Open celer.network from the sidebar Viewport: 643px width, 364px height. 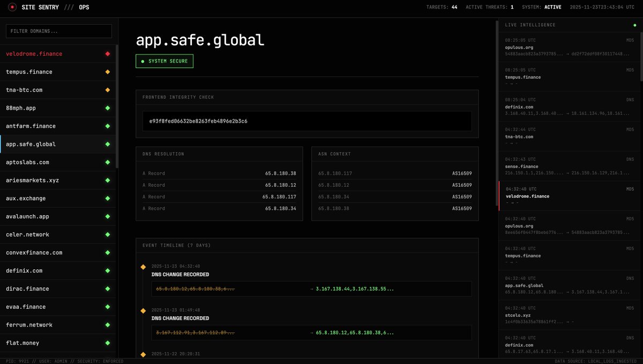point(58,234)
